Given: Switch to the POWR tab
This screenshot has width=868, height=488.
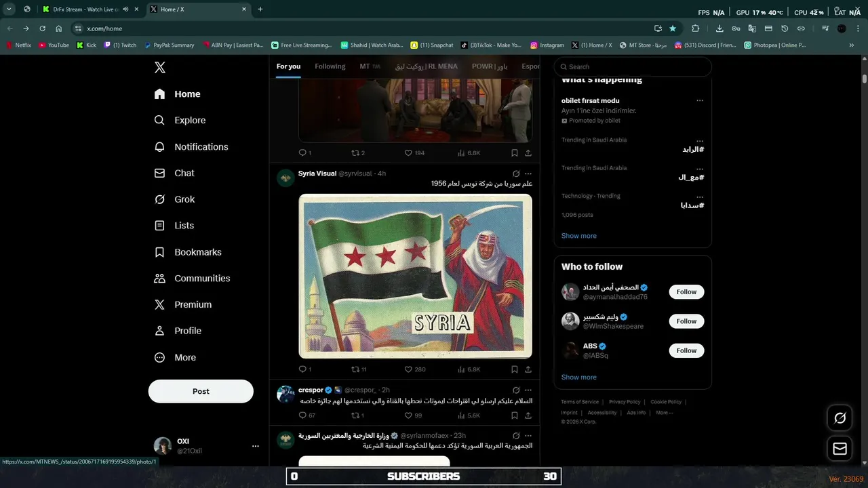Looking at the screenshot, I should [x=490, y=66].
